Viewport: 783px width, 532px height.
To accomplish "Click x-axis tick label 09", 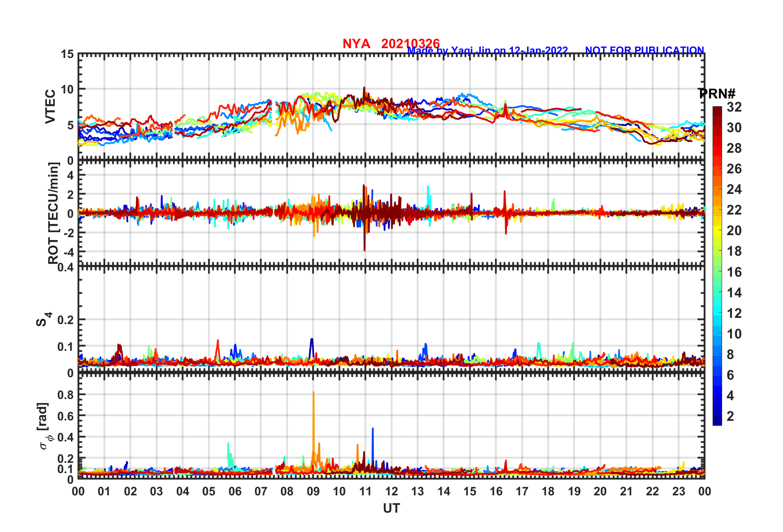I will [313, 491].
